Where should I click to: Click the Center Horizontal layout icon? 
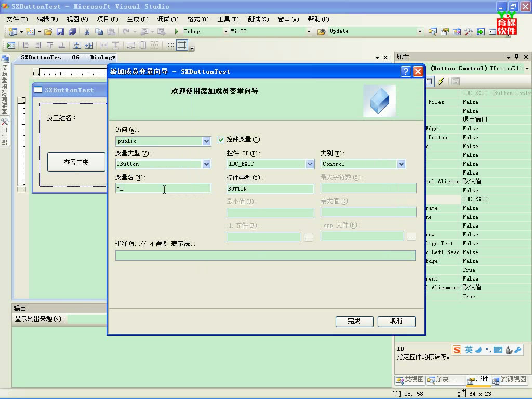(x=89, y=45)
